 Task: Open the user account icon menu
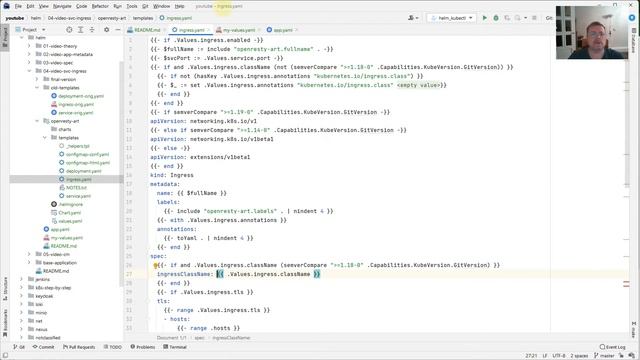(413, 18)
